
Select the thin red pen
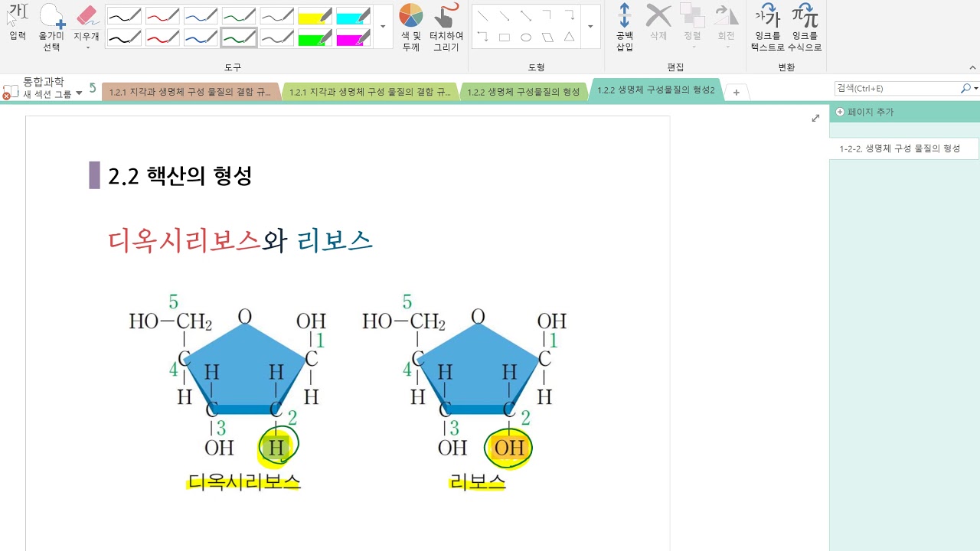(162, 16)
